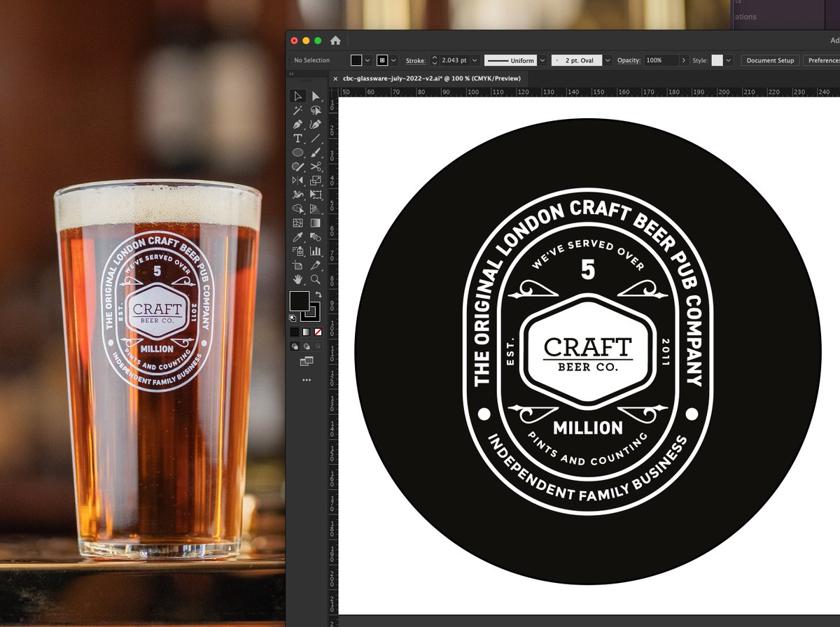This screenshot has width=840, height=627.
Task: Expand the Opacity slider arrow
Action: coord(684,60)
